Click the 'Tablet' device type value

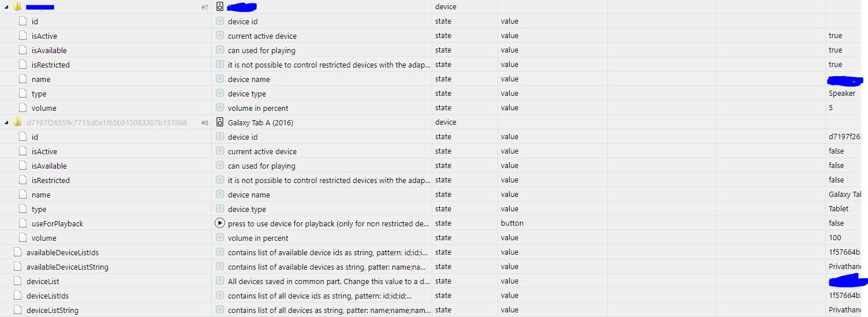coord(839,209)
